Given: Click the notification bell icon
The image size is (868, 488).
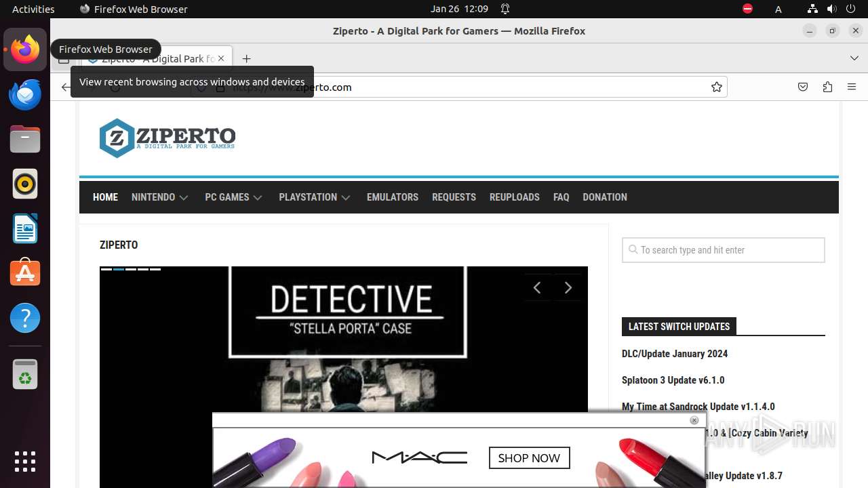Looking at the screenshot, I should tap(505, 9).
